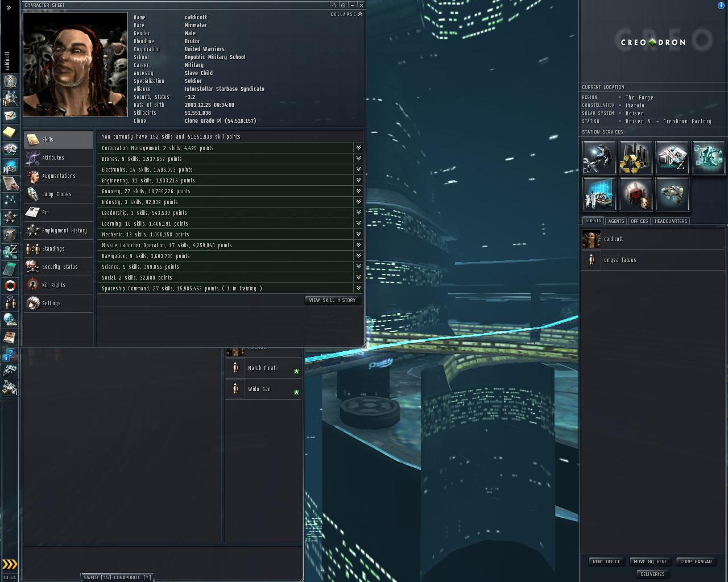
Task: Open the calculator icon in the sidebar
Action: pyautogui.click(x=10, y=268)
